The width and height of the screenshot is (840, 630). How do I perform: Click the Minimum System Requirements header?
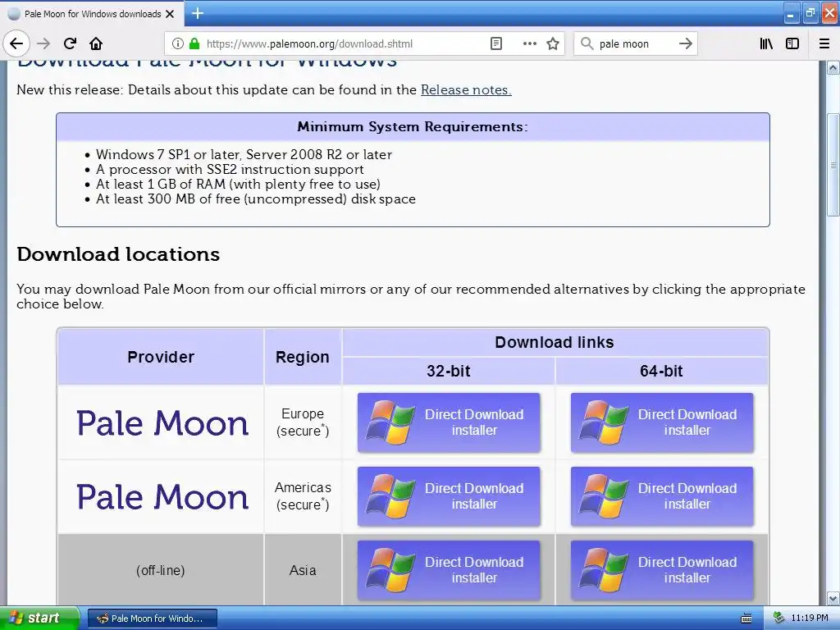(x=413, y=127)
